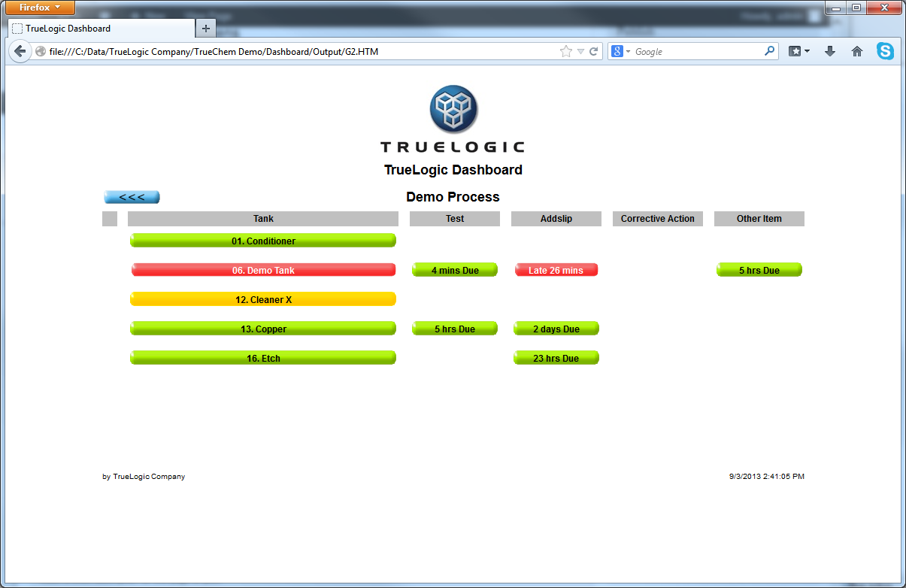Show the URL history dropdown arrow
The height and width of the screenshot is (588, 906).
[x=580, y=51]
